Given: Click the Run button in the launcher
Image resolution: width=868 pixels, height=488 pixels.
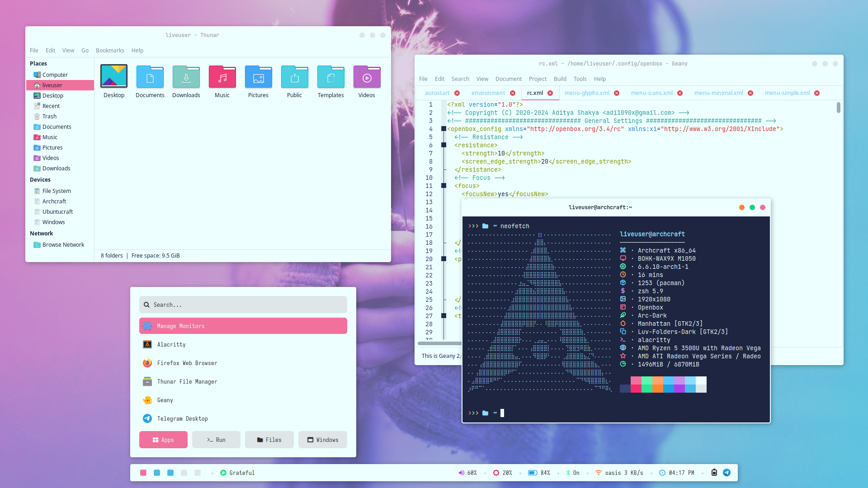Looking at the screenshot, I should tap(216, 439).
